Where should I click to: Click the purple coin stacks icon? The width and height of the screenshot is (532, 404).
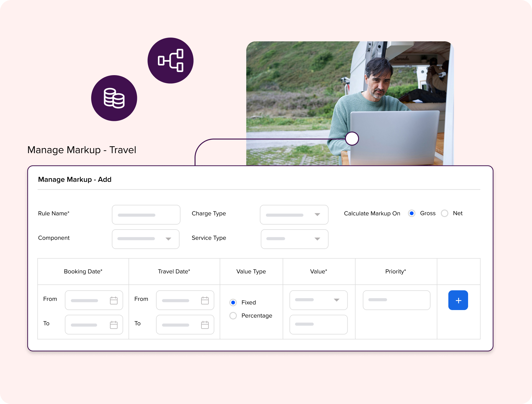[x=114, y=98]
